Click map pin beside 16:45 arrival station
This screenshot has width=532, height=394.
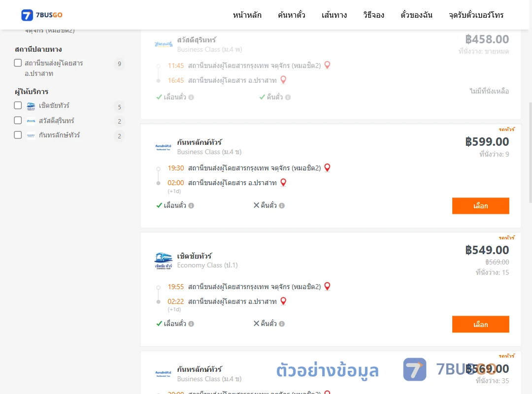pos(283,80)
